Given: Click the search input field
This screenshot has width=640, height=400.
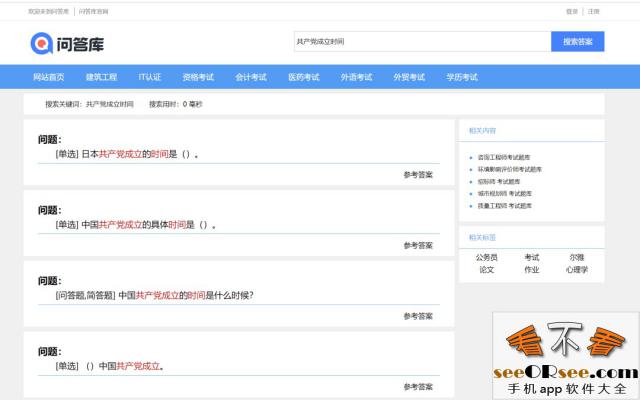Looking at the screenshot, I should pos(420,42).
